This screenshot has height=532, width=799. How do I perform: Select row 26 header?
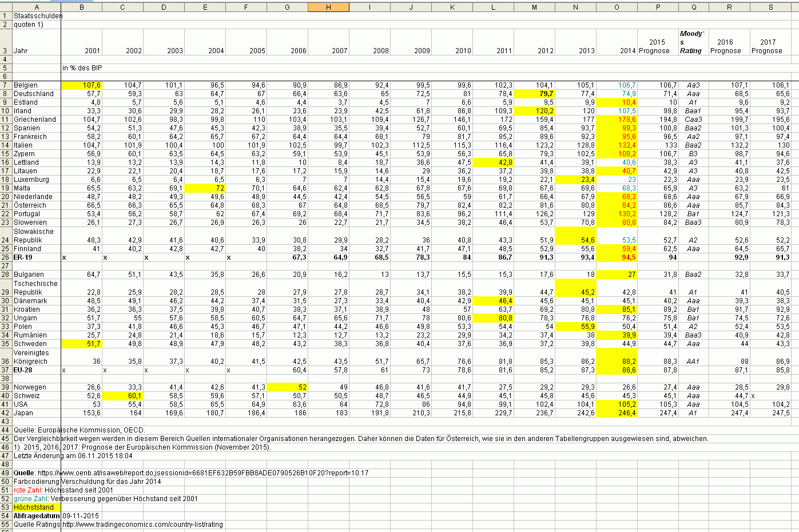(x=6, y=257)
